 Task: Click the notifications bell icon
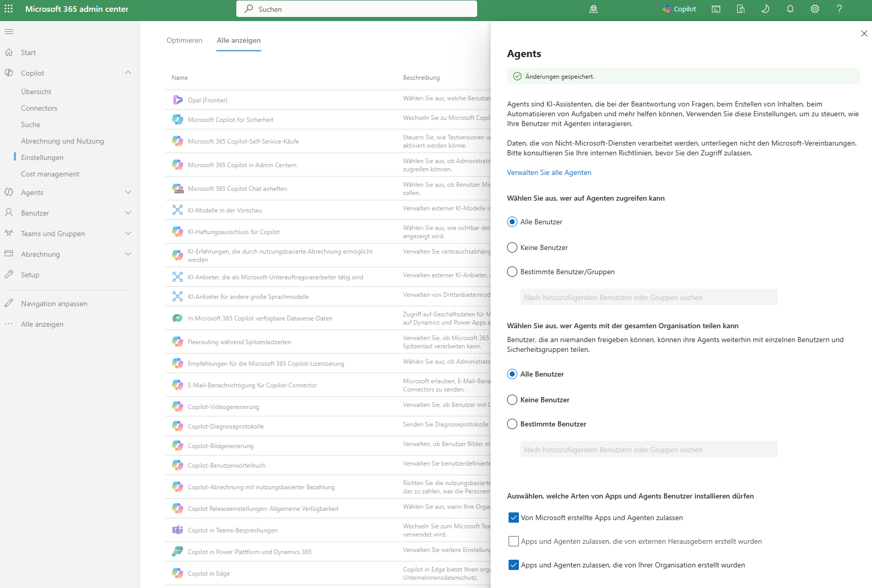point(790,9)
